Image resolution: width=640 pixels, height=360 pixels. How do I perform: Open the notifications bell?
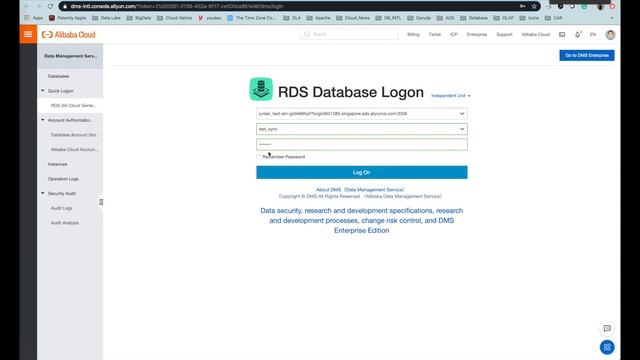tap(578, 35)
